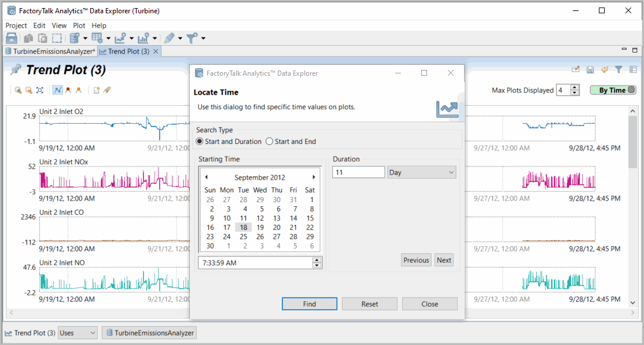This screenshot has width=644, height=345.
Task: Click the zoom in magnifier icon
Action: tap(18, 90)
